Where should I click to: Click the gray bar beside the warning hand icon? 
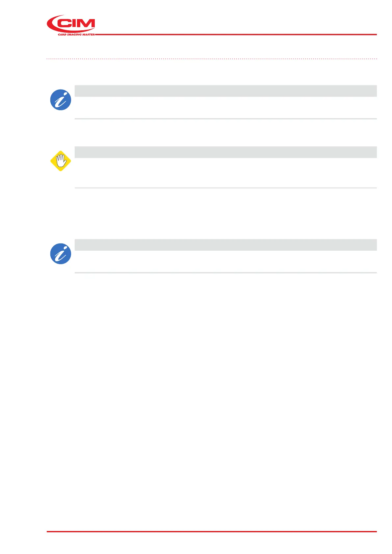225,152
